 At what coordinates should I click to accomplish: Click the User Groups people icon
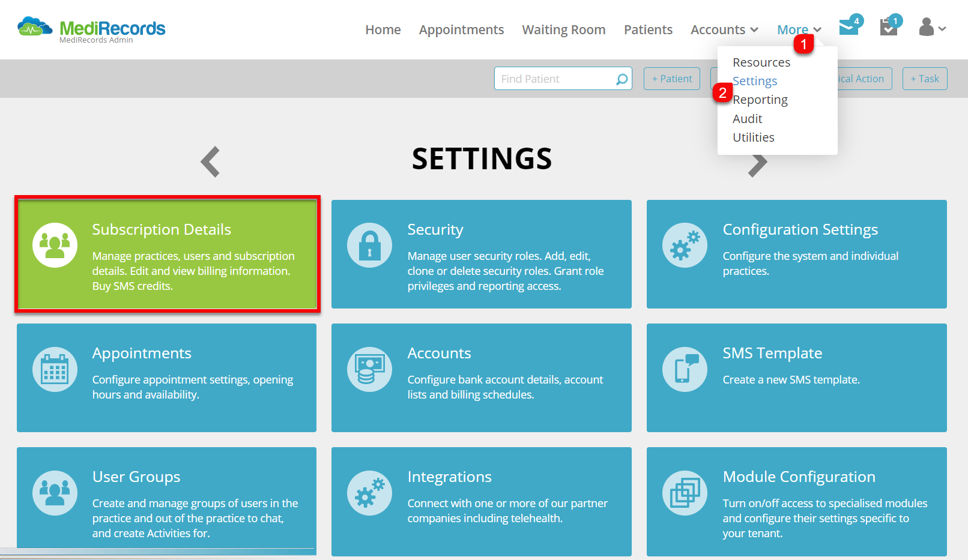click(55, 493)
